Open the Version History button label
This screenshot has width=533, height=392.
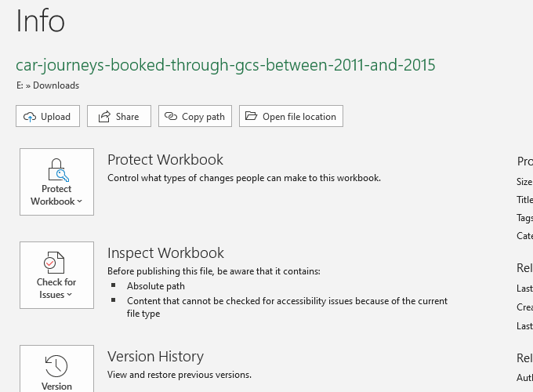[x=56, y=386]
